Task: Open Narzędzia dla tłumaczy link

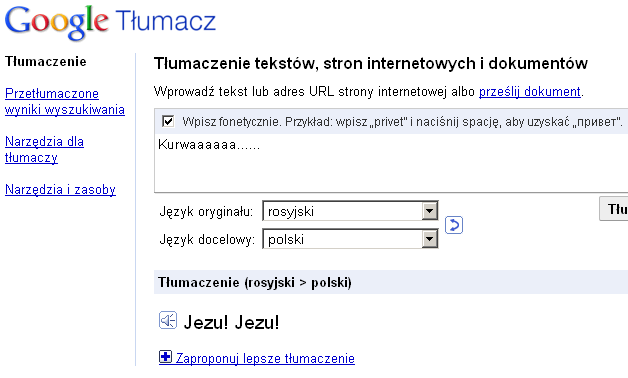Action: point(44,149)
